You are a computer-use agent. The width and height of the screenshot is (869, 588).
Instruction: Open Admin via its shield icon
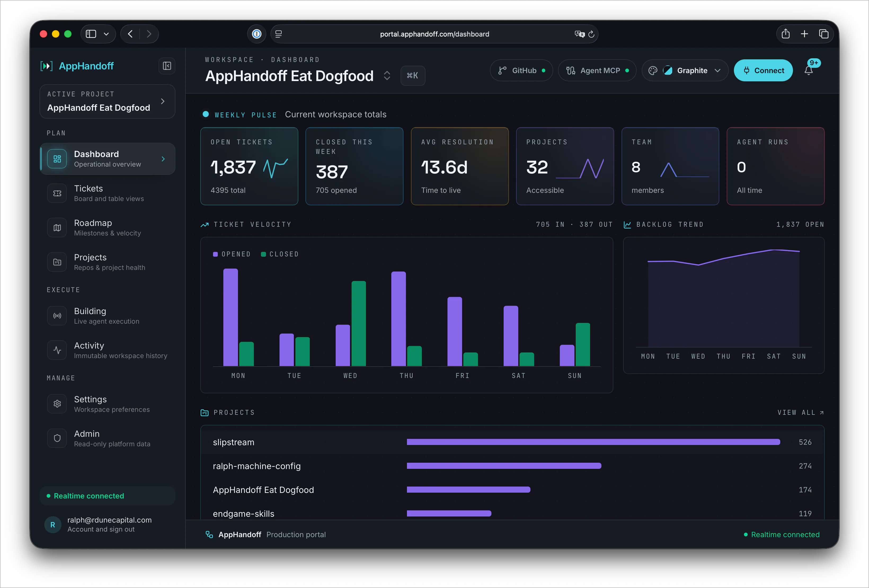tap(57, 438)
